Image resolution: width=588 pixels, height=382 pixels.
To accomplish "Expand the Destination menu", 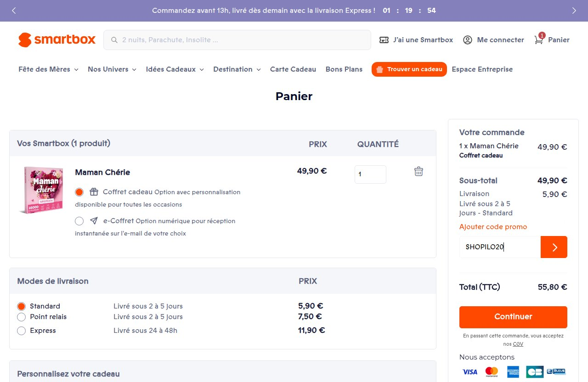I will click(237, 69).
